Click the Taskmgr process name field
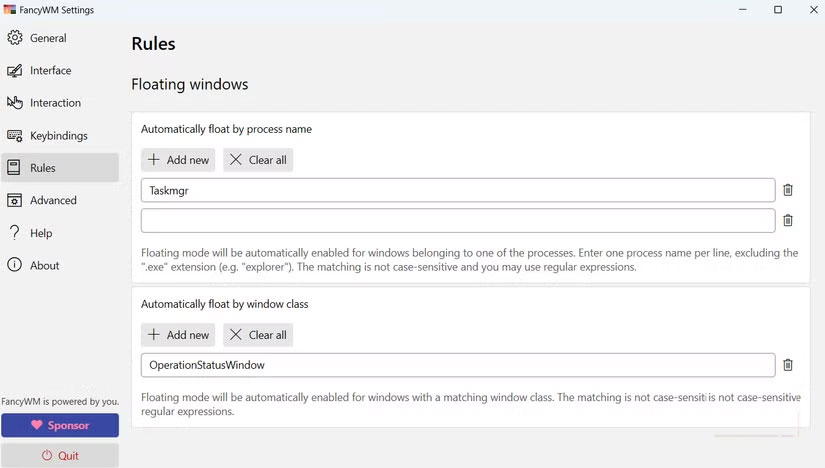 [x=457, y=190]
